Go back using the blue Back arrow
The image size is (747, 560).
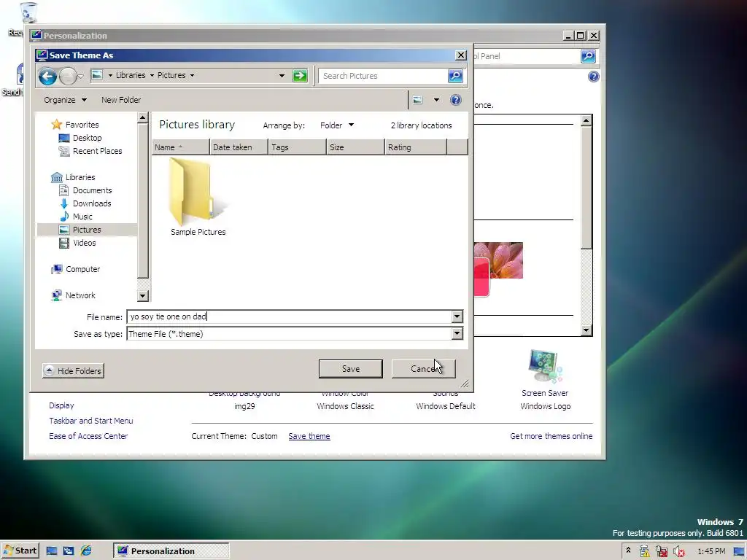[47, 76]
